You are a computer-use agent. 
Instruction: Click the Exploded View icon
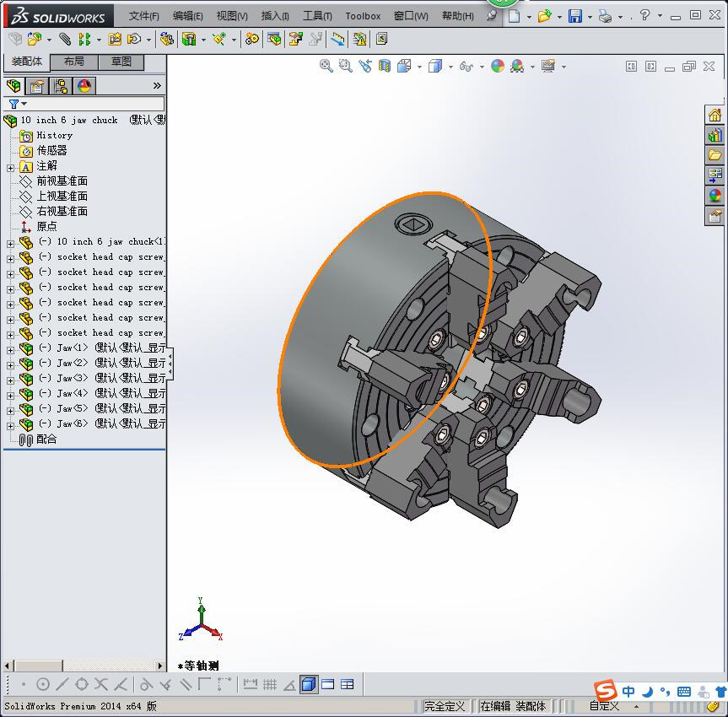click(296, 39)
